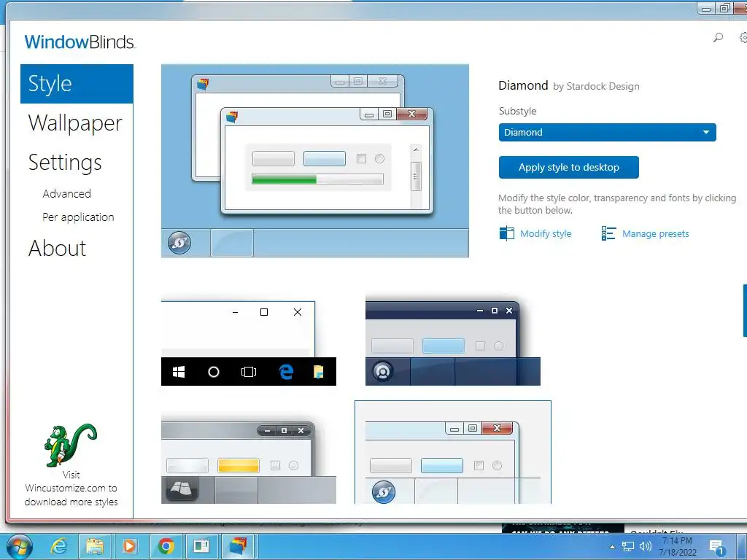
Task: Click the round start orb in navy thumbnail
Action: pyautogui.click(x=382, y=371)
